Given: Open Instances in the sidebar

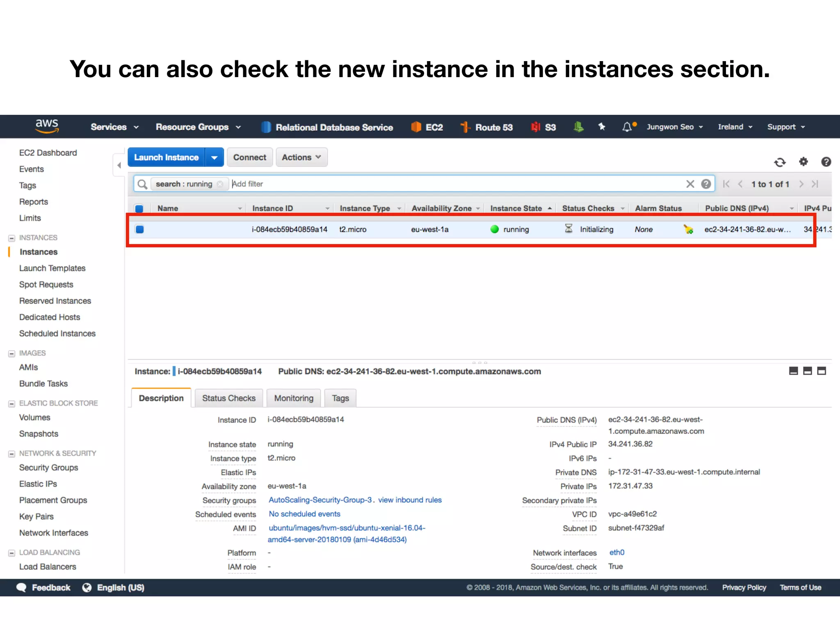Looking at the screenshot, I should [x=39, y=252].
